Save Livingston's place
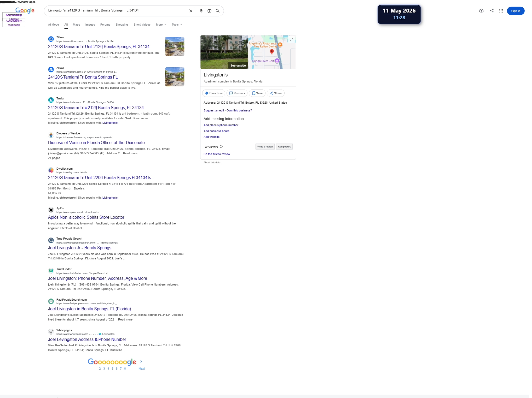Screen dimensions: 532x398 coord(257,93)
